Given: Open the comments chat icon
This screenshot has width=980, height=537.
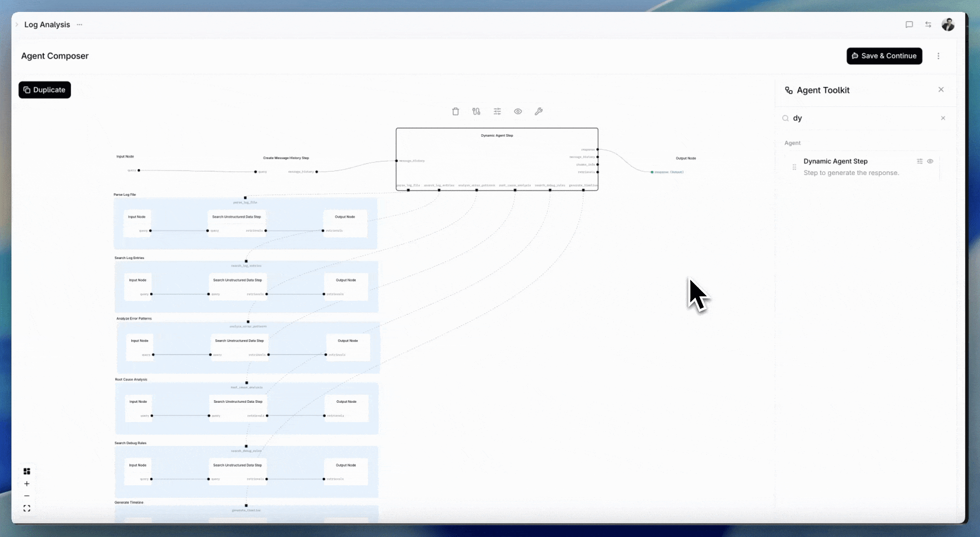Looking at the screenshot, I should coord(909,24).
